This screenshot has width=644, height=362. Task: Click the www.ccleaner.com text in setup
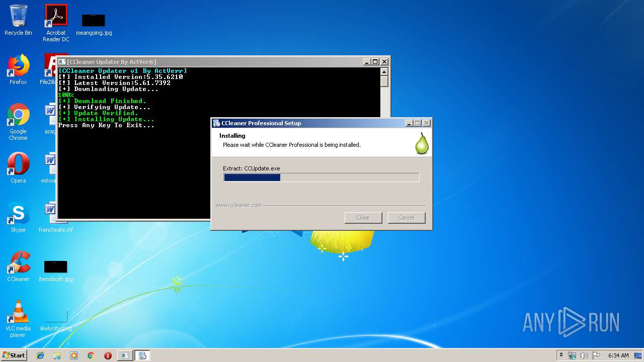238,205
